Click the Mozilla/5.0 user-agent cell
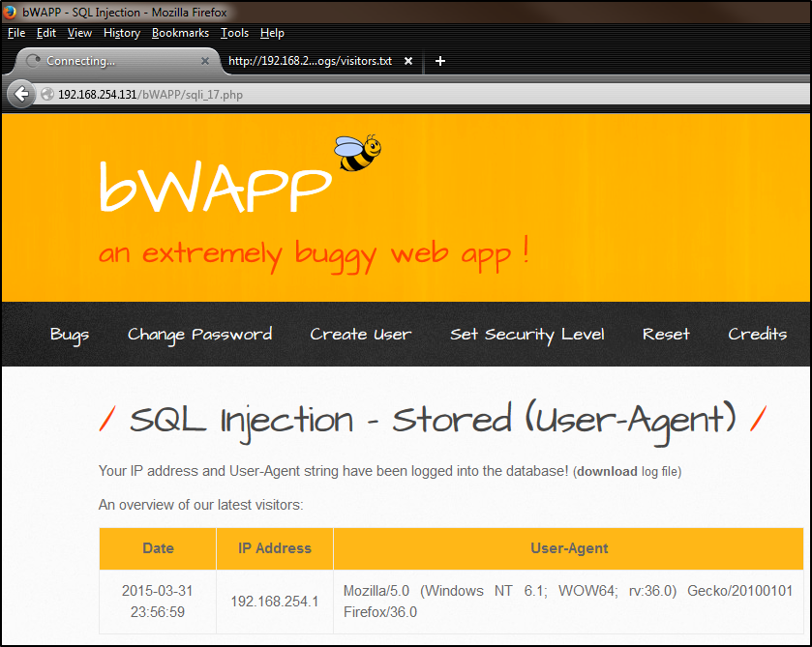The height and width of the screenshot is (647, 812). tap(569, 602)
